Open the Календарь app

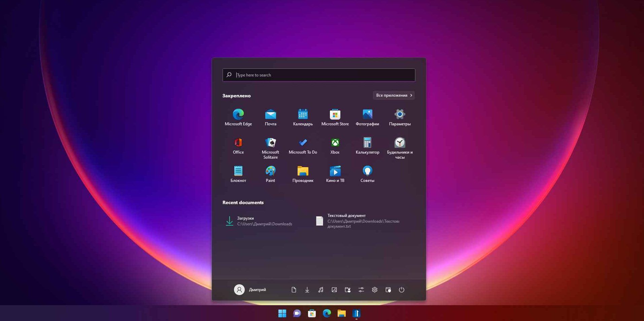[303, 117]
